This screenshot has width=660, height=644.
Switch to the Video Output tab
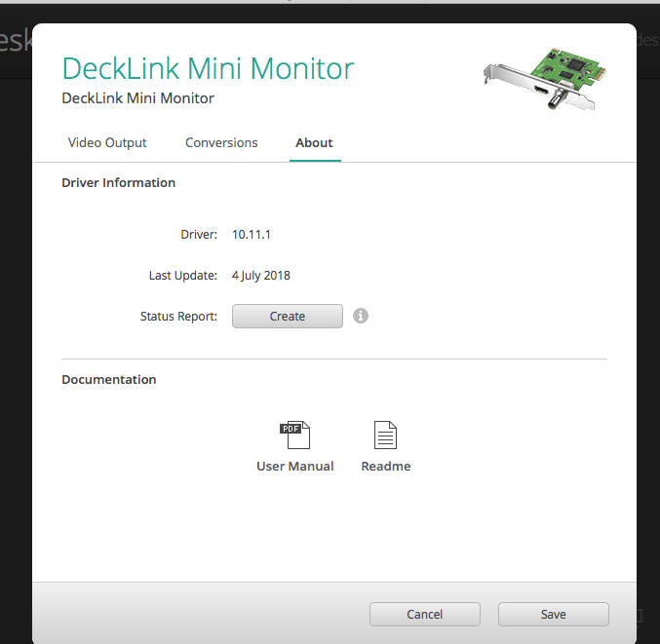tap(107, 142)
